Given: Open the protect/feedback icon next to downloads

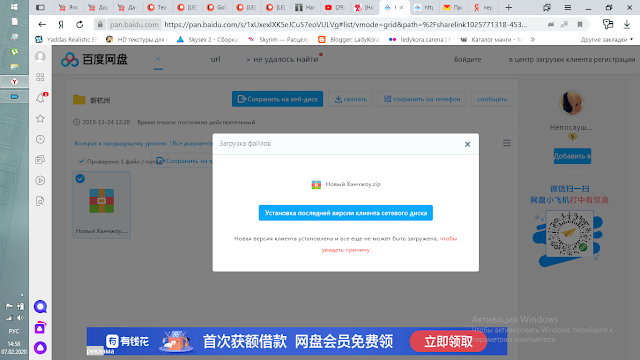Looking at the screenshot, I should tap(608, 24).
